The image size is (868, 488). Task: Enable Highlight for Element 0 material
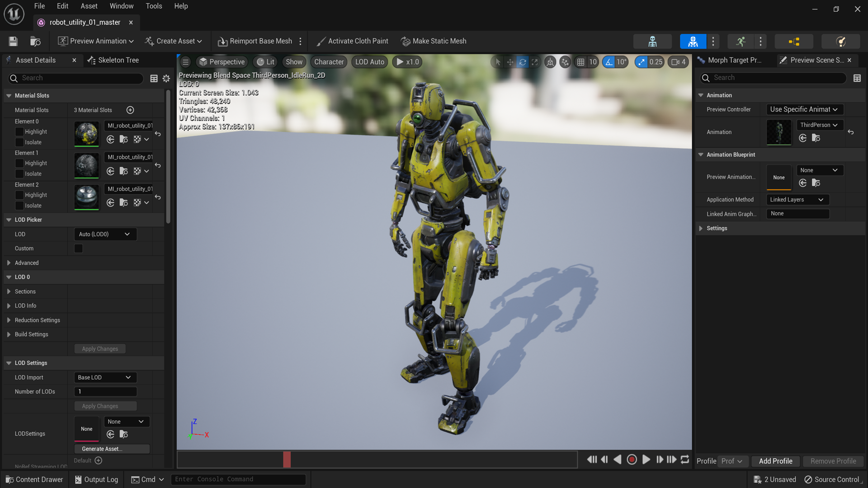click(x=19, y=131)
